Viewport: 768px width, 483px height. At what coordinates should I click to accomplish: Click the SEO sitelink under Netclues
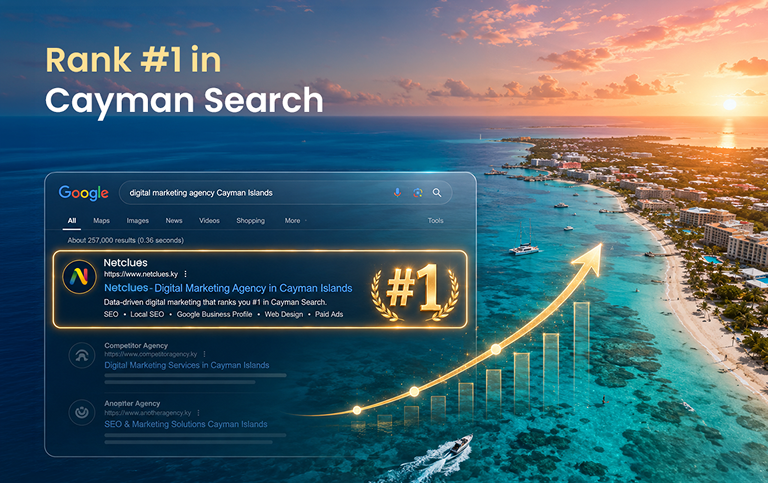coord(111,314)
